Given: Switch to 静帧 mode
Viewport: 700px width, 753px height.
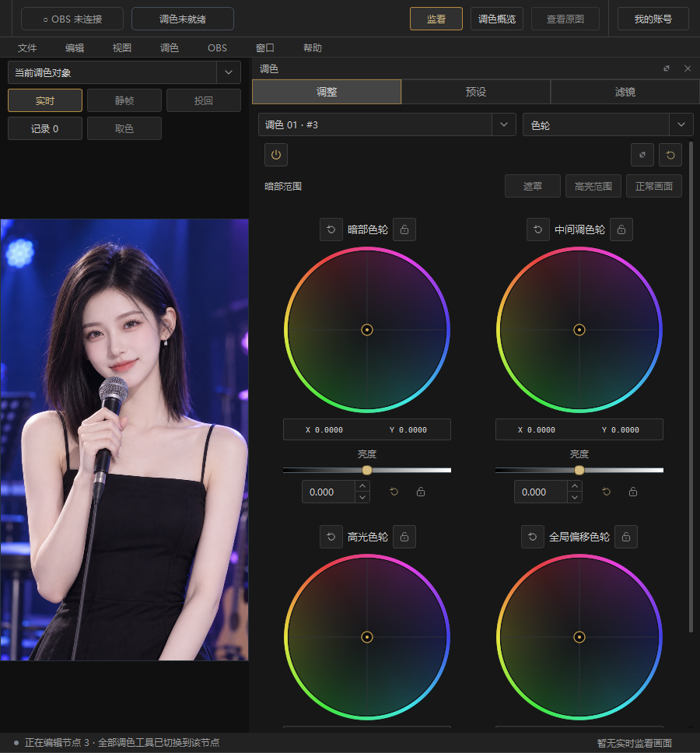Looking at the screenshot, I should click(124, 101).
